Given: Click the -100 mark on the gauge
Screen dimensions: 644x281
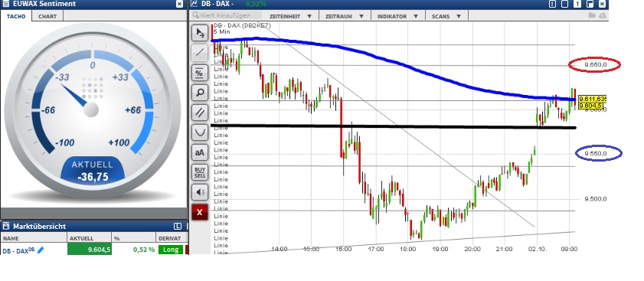Looking at the screenshot, I should (64, 142).
